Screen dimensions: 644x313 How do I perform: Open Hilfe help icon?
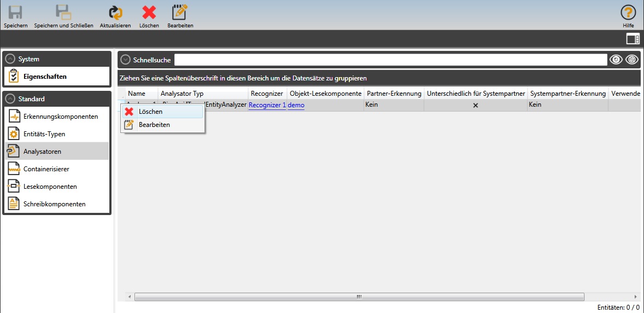tap(628, 13)
